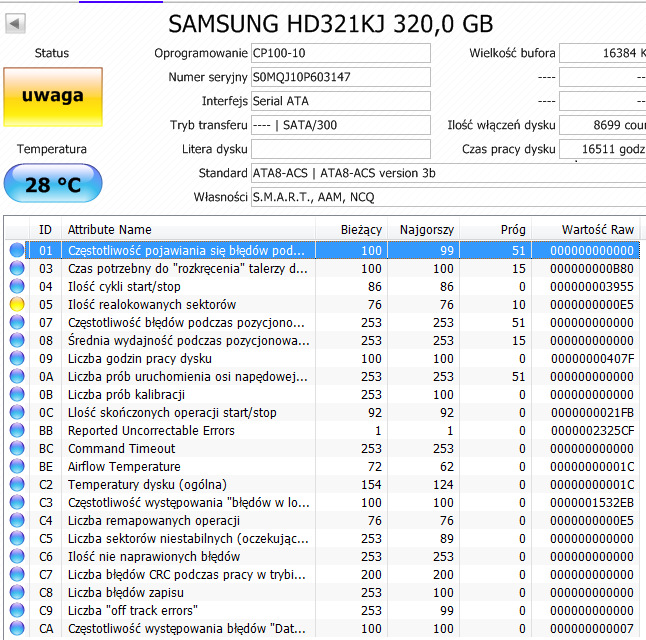The height and width of the screenshot is (640, 646).
Task: Click the blue status orb for attribute 01
Action: [x=16, y=251]
